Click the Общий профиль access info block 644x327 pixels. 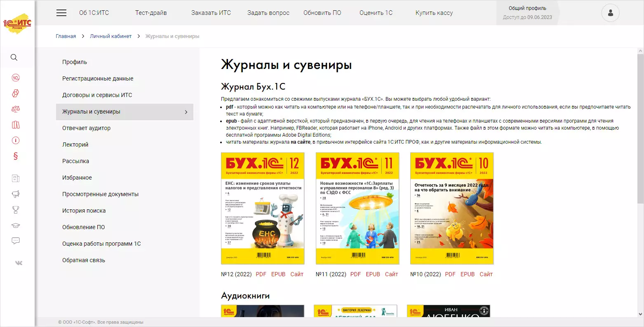pyautogui.click(x=527, y=13)
